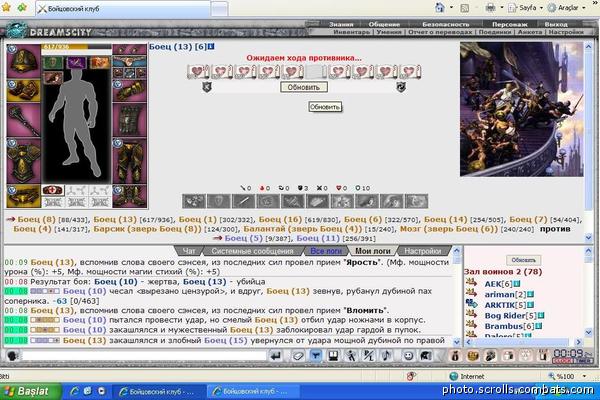The width and height of the screenshot is (600, 400).
Task: Click into the chat message input field
Action: click(144, 356)
